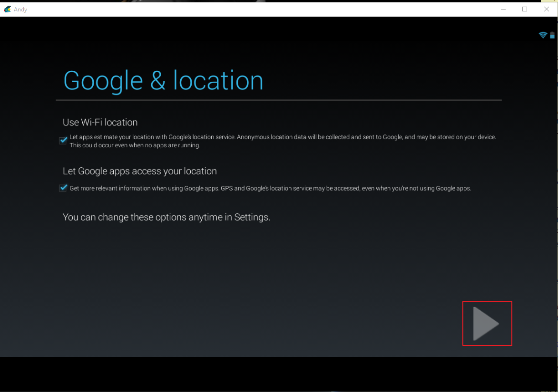Click the Andy app logo in title bar
The height and width of the screenshot is (392, 558).
click(x=7, y=9)
